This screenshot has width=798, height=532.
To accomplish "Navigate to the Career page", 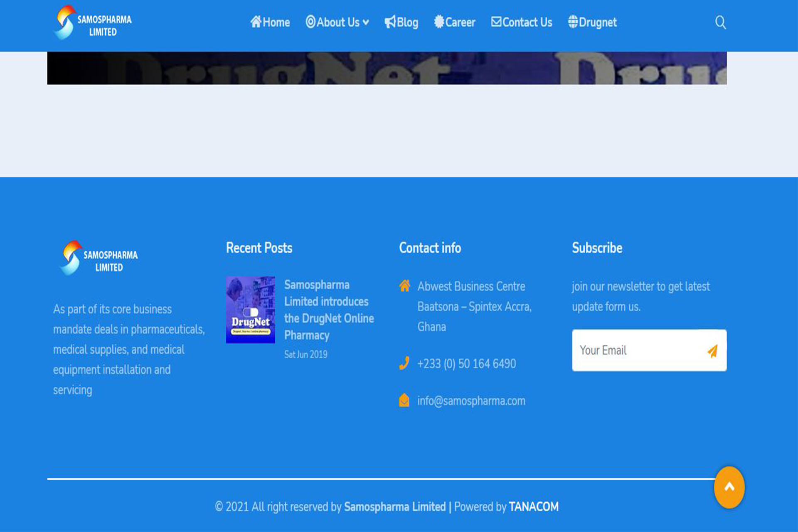I will click(x=454, y=22).
